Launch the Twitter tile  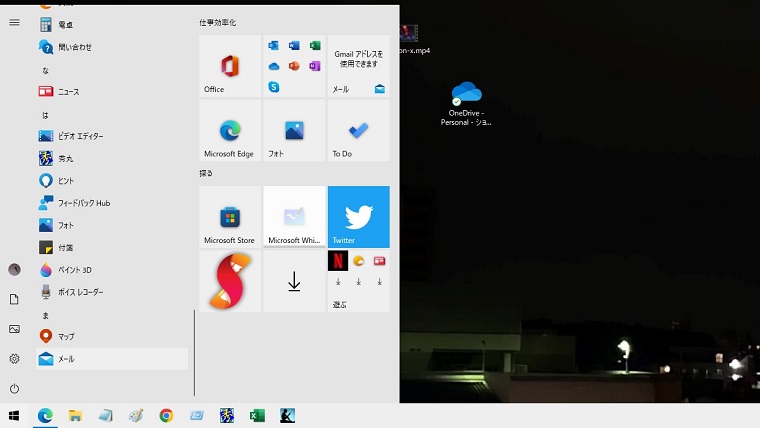click(x=359, y=217)
